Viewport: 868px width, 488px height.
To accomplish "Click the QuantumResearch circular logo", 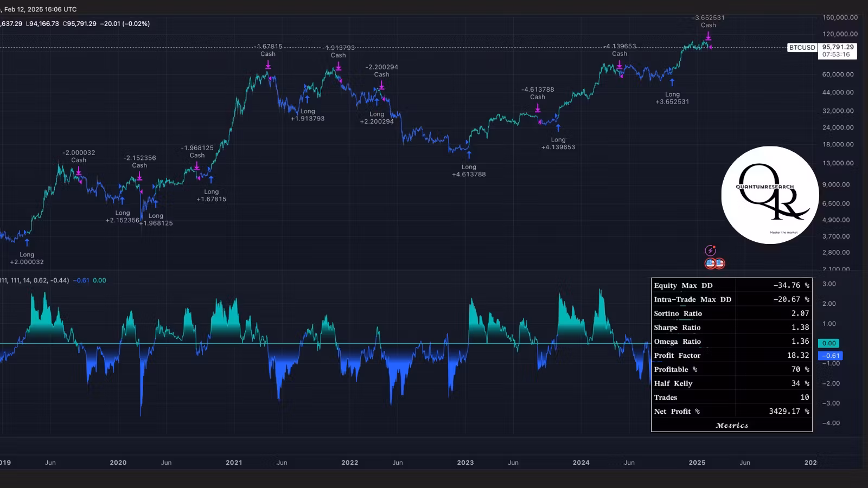I will [x=769, y=195].
